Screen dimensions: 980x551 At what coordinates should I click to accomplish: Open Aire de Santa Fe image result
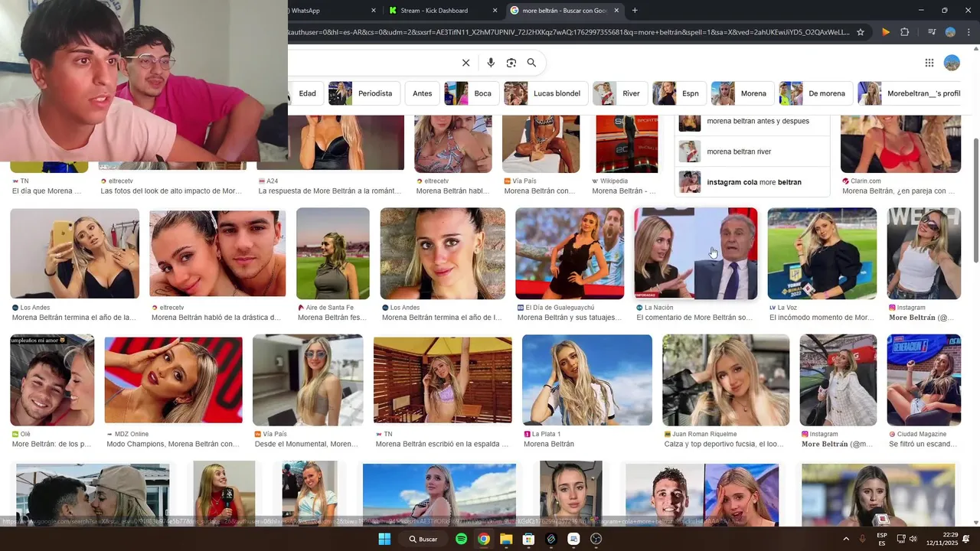pyautogui.click(x=333, y=253)
